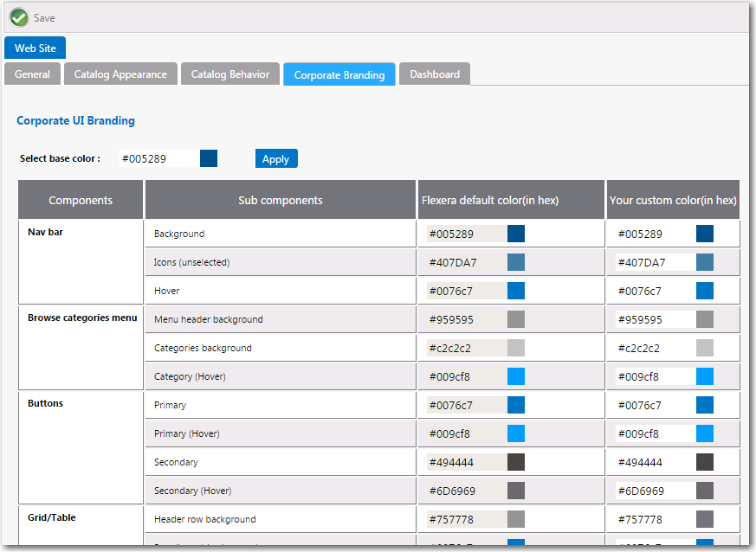The image size is (756, 552).
Task: Switch to the General tab
Action: 32,74
